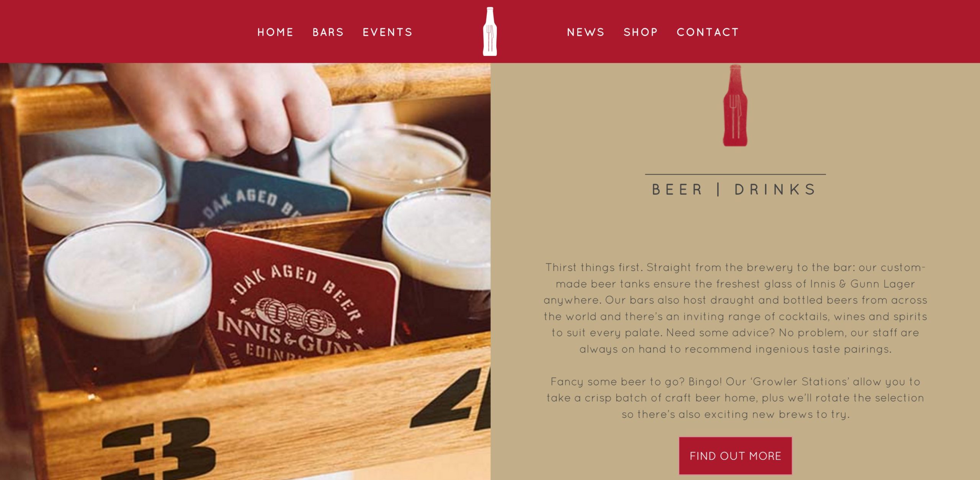Screen dimensions: 980x480
Task: Go to the BARS page
Action: point(328,32)
